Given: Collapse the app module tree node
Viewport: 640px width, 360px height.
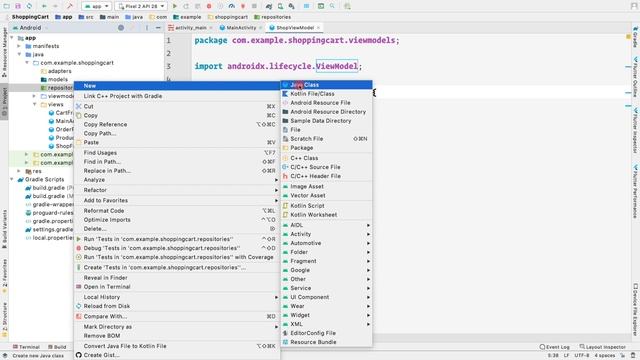Looking at the screenshot, I should point(12,38).
